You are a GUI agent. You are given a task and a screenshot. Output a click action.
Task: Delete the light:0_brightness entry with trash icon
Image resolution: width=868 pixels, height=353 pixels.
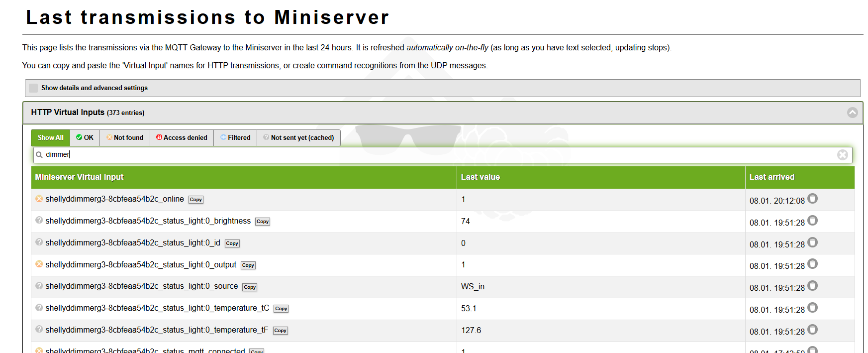pos(812,221)
